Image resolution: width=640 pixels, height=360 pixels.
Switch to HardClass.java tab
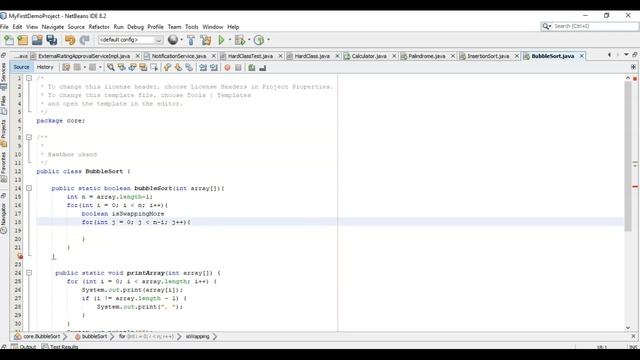(x=312, y=56)
